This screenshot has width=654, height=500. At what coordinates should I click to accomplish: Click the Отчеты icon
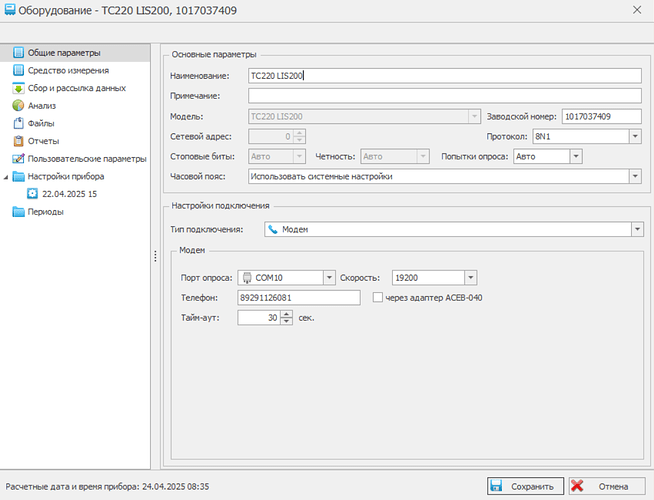point(18,141)
